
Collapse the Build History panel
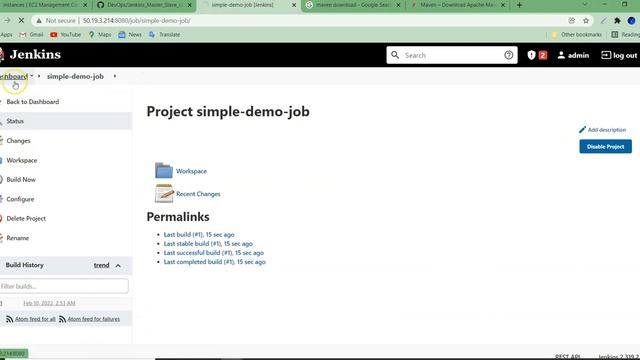point(118,266)
